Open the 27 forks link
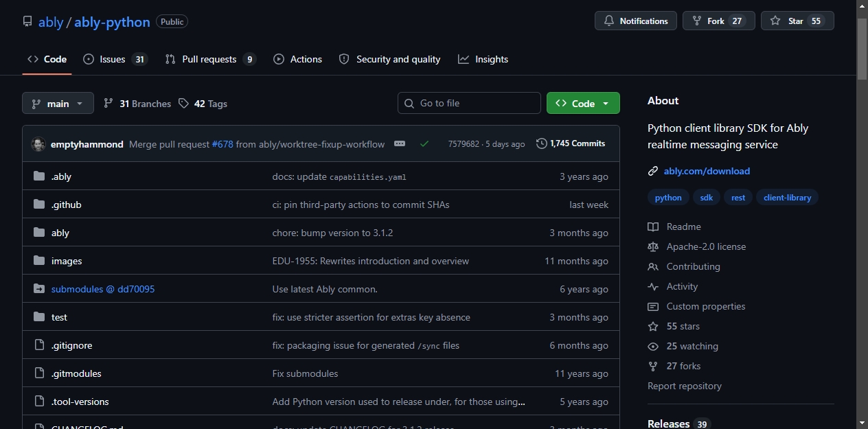 [683, 366]
